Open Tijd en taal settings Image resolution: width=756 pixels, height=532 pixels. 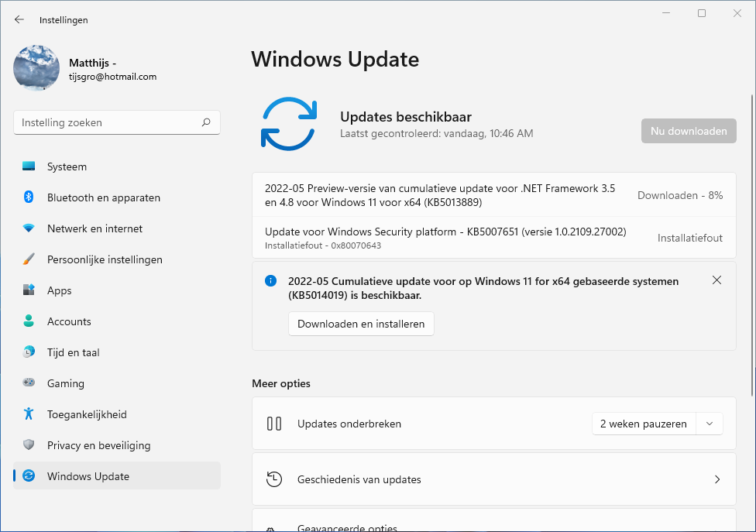coord(73,352)
